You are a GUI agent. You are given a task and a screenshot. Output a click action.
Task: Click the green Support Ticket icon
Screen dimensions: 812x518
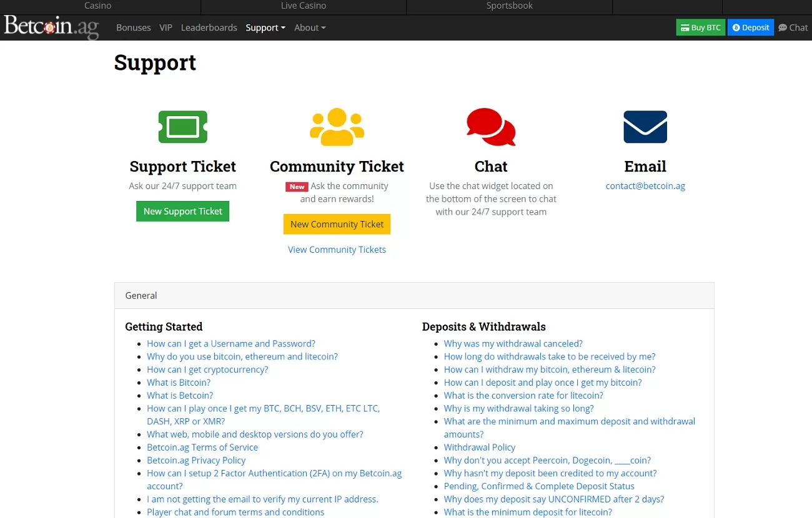[183, 127]
